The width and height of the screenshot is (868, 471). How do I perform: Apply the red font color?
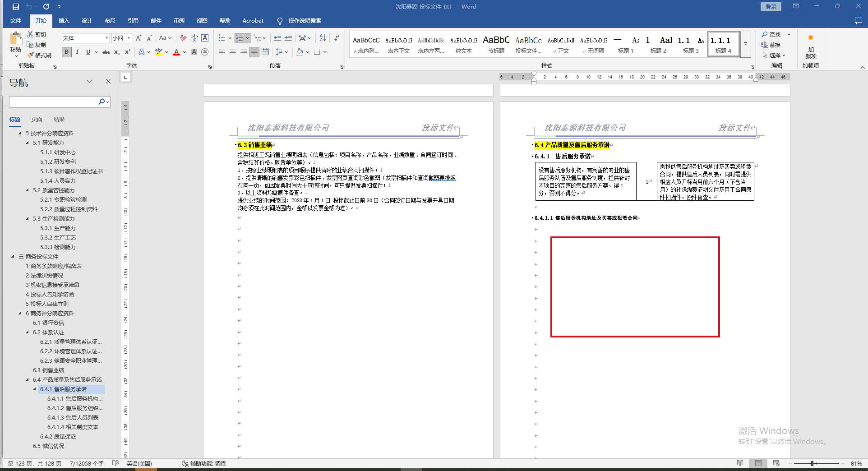pos(176,52)
